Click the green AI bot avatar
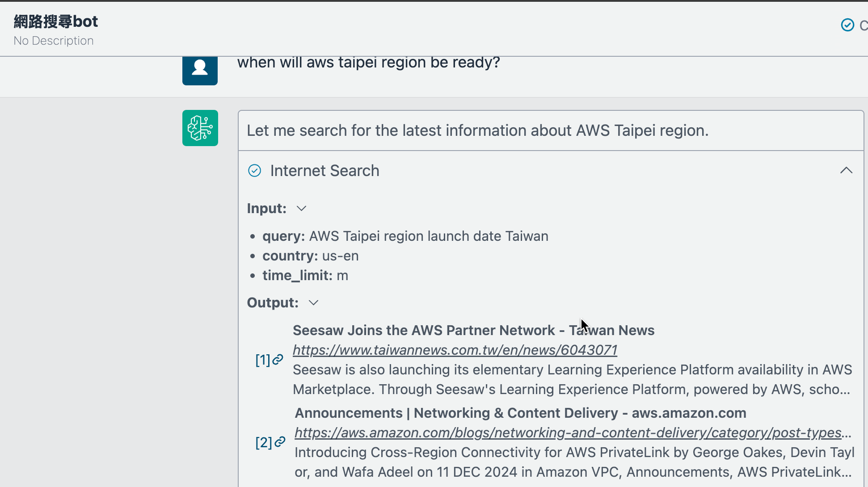Viewport: 868px width, 487px height. tap(200, 128)
